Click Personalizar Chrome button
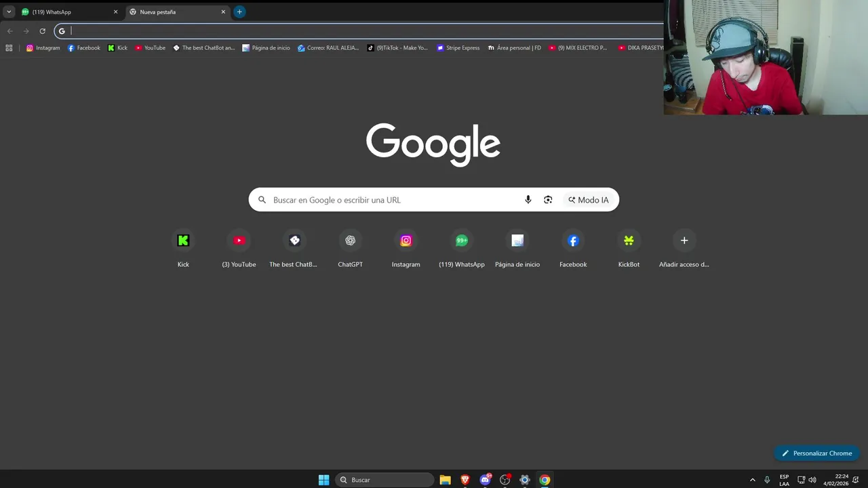The height and width of the screenshot is (488, 868). point(816,453)
